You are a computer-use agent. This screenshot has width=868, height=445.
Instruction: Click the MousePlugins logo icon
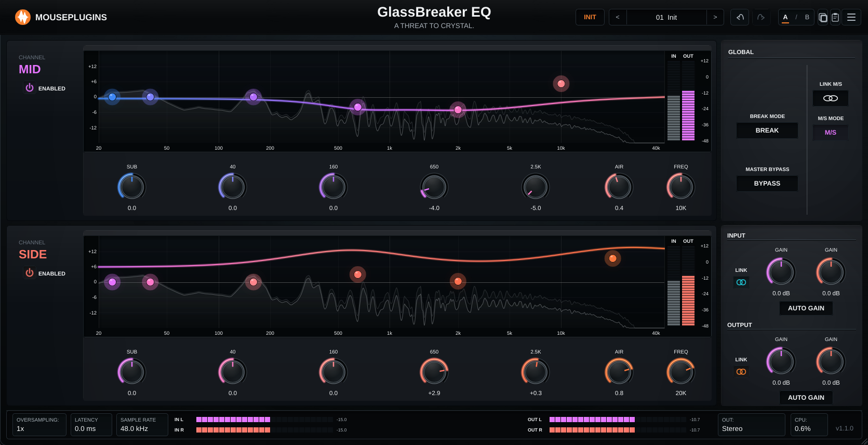pyautogui.click(x=23, y=17)
